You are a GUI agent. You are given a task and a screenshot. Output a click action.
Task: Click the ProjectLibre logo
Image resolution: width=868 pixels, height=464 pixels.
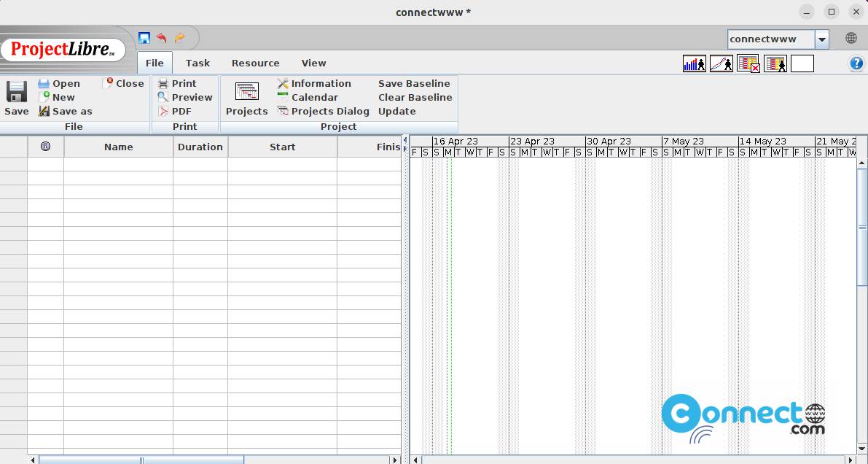tap(63, 50)
